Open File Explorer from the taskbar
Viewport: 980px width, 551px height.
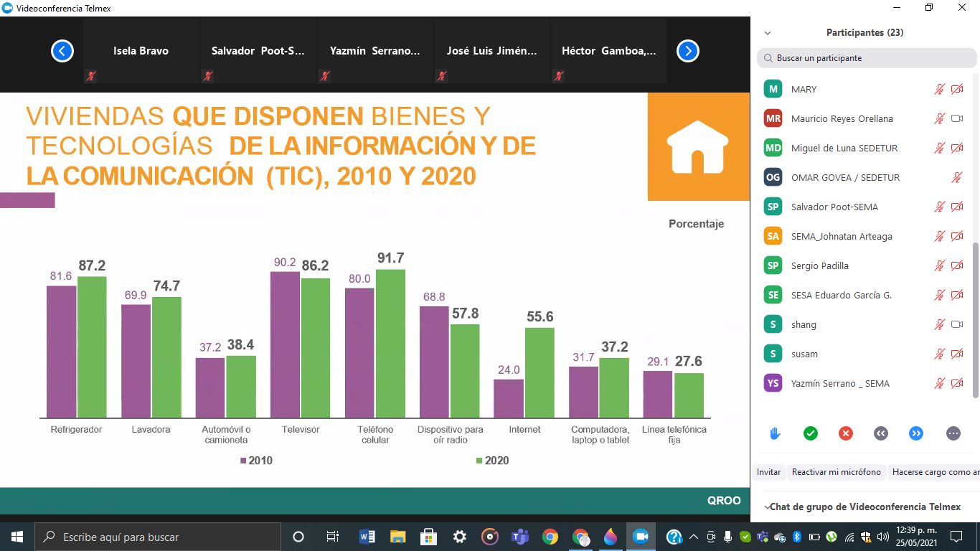398,536
